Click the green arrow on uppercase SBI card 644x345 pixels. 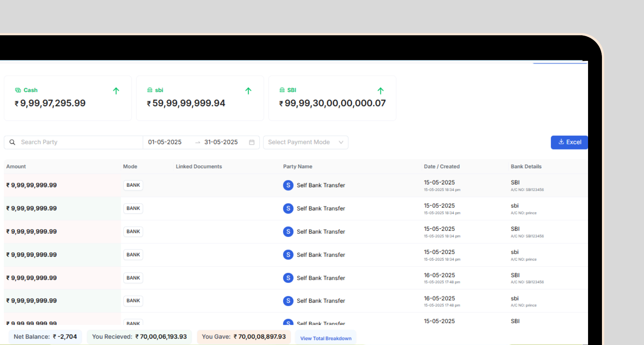click(381, 91)
